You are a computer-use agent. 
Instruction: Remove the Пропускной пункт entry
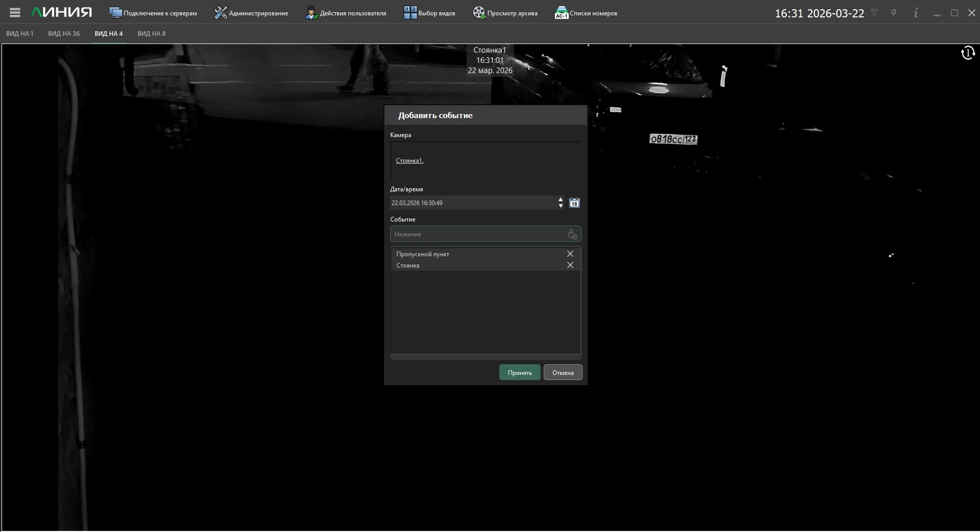570,254
